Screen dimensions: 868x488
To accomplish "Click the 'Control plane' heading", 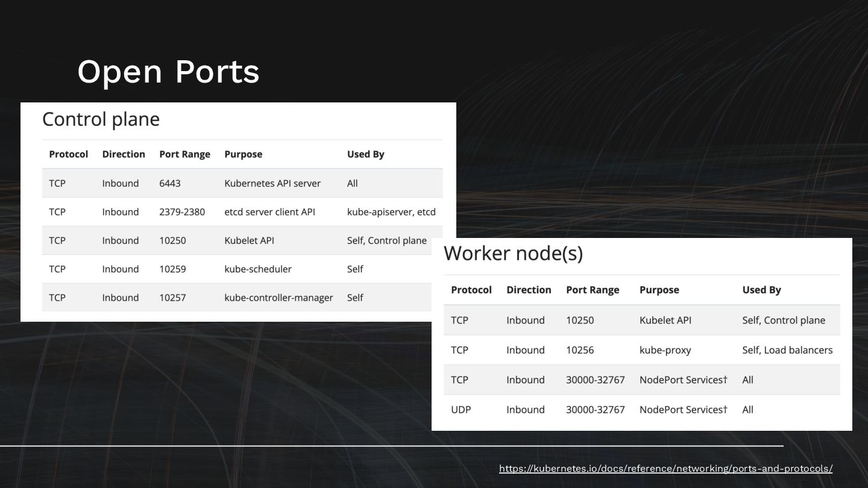I will tap(101, 119).
